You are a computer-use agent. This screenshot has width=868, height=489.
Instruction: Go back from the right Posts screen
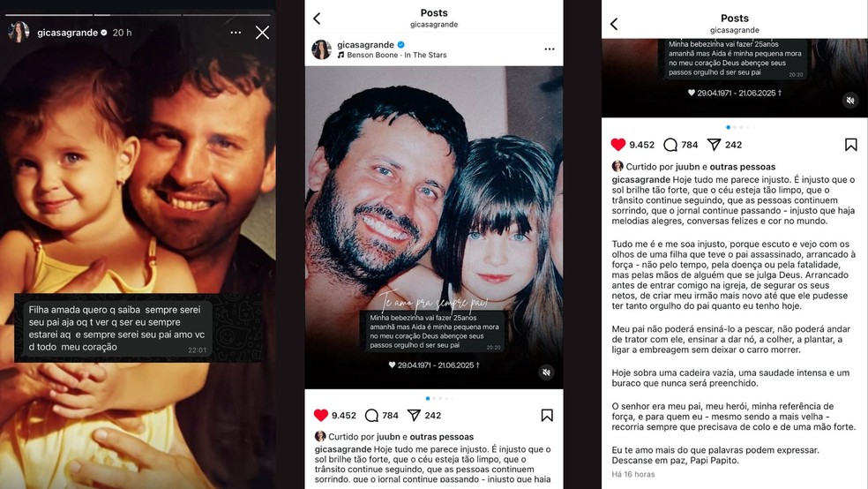pyautogui.click(x=613, y=24)
